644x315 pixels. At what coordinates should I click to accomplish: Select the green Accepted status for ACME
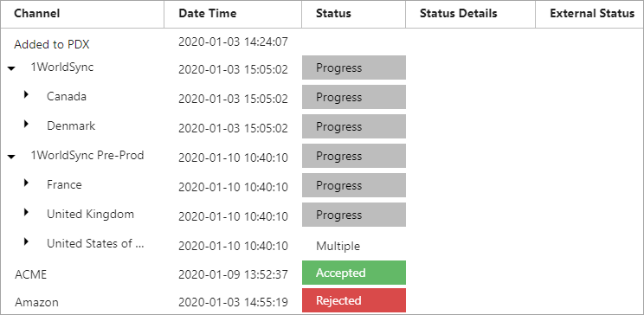click(354, 273)
